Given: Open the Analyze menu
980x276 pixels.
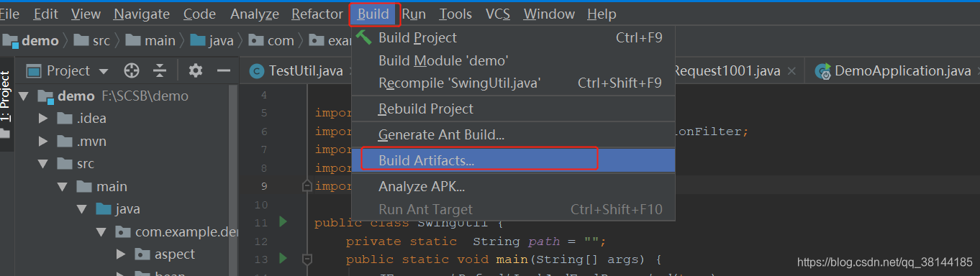Looking at the screenshot, I should (254, 14).
